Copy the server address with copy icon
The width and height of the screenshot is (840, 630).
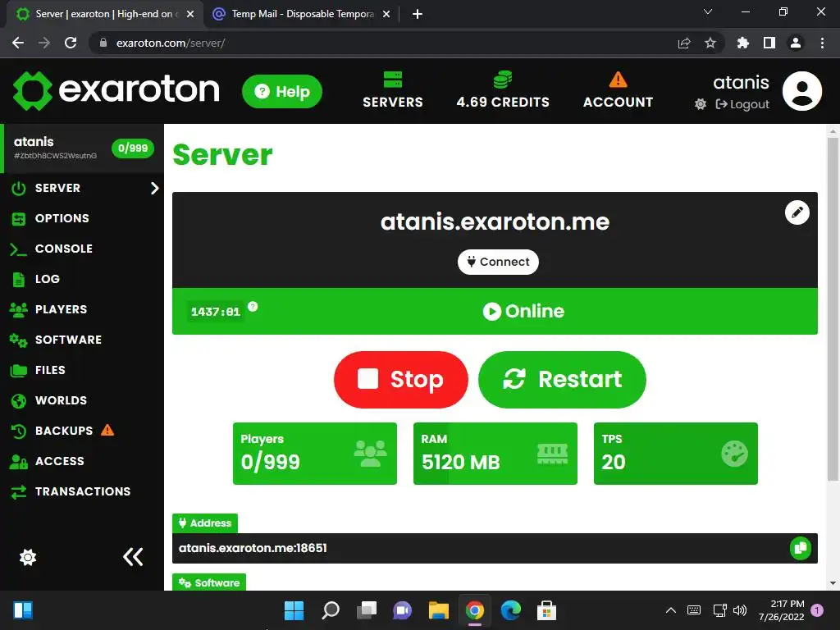[x=801, y=548]
